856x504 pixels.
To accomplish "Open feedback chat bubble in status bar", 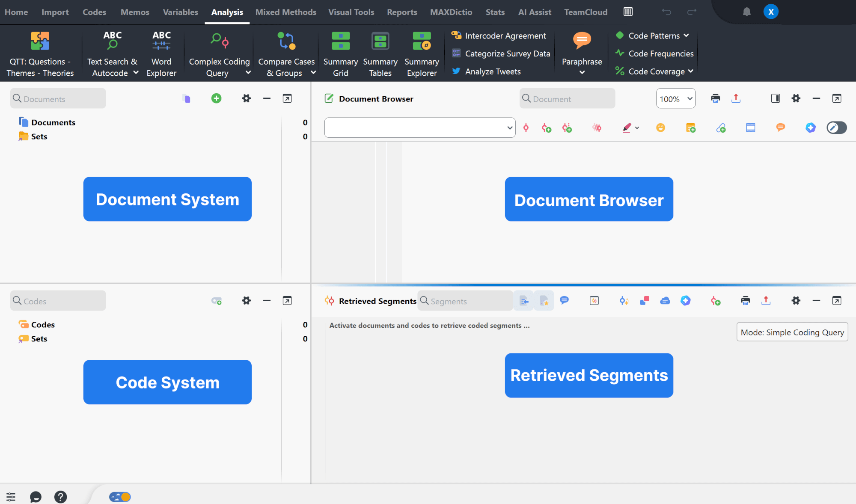I will pos(36,497).
